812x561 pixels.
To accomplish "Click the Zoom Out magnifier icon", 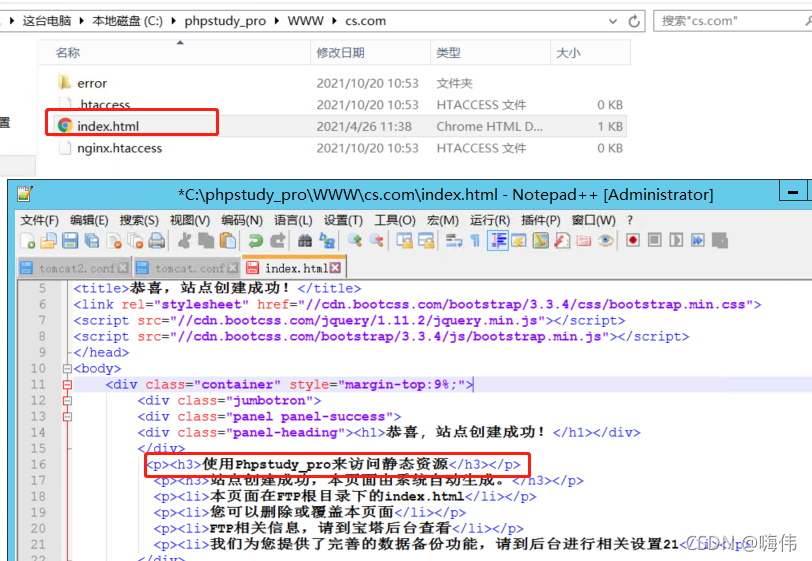I will click(x=376, y=240).
